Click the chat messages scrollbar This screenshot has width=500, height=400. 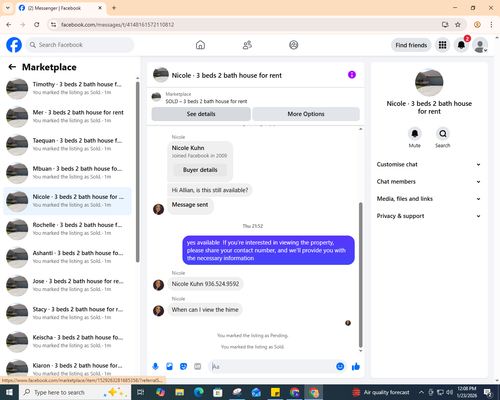[x=360, y=275]
